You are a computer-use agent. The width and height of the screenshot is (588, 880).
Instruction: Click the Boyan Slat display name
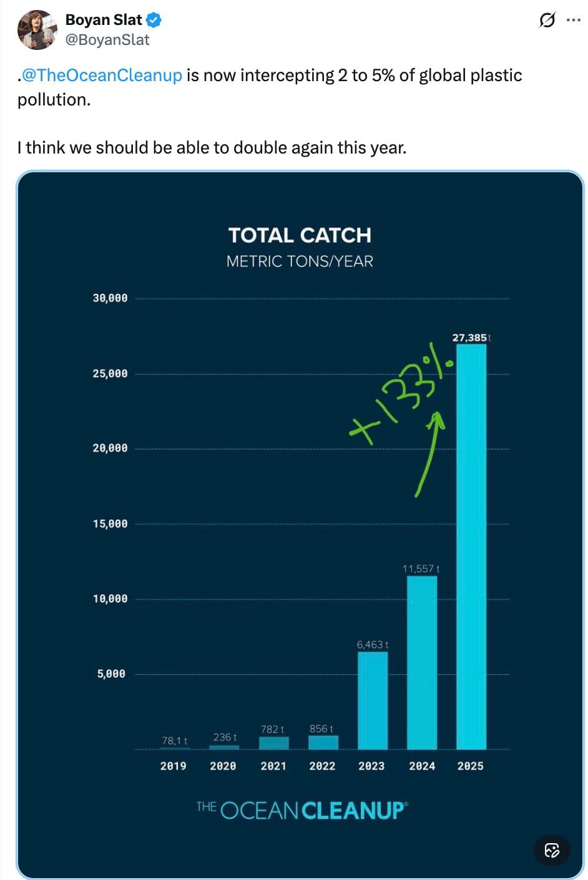tap(104, 20)
